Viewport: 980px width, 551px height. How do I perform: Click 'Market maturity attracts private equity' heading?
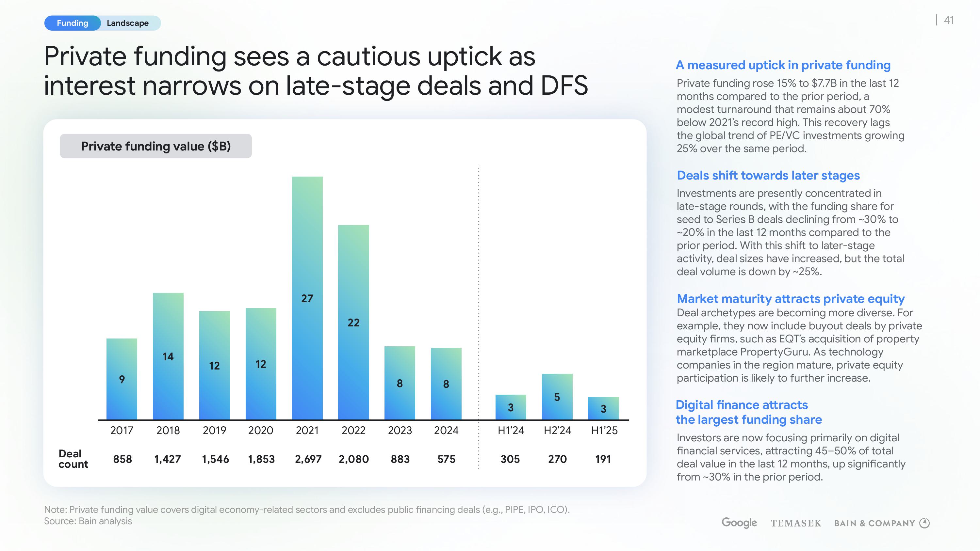[x=791, y=298]
